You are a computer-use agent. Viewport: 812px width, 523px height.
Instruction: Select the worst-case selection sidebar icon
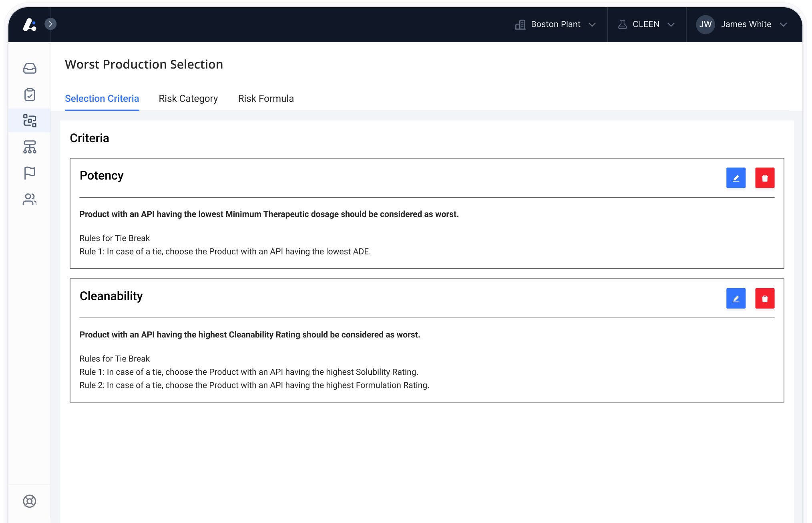click(x=30, y=121)
